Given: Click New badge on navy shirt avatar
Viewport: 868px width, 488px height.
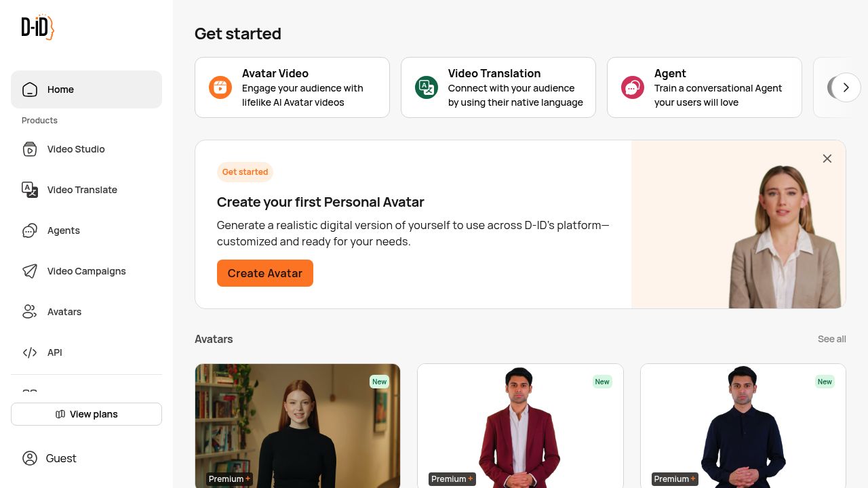Looking at the screenshot, I should pos(825,382).
